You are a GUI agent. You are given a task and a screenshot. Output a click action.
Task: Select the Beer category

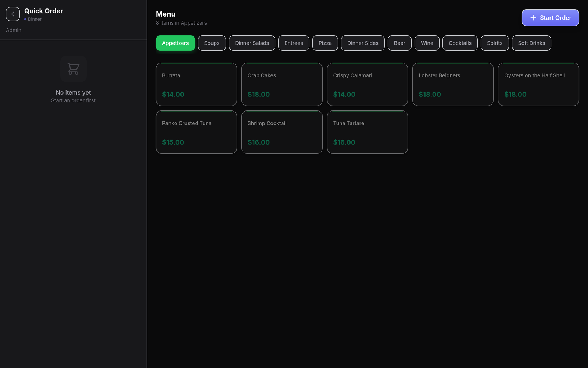pos(399,43)
